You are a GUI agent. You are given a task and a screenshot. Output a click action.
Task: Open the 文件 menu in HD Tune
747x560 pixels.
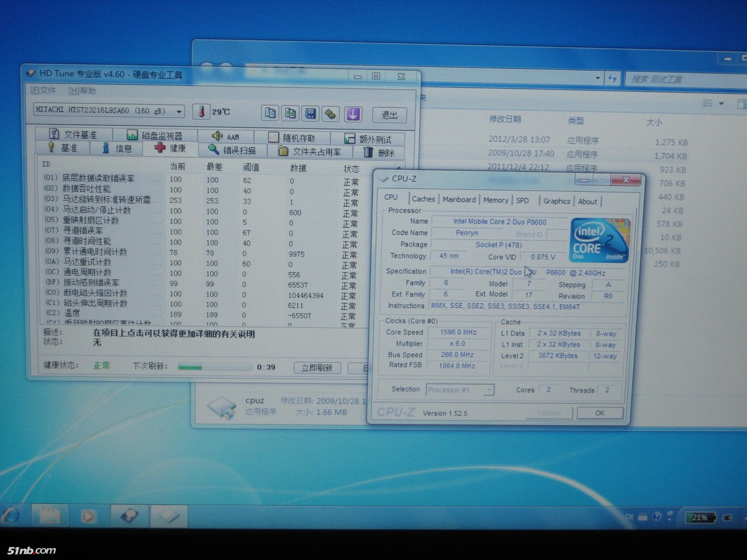(43, 90)
